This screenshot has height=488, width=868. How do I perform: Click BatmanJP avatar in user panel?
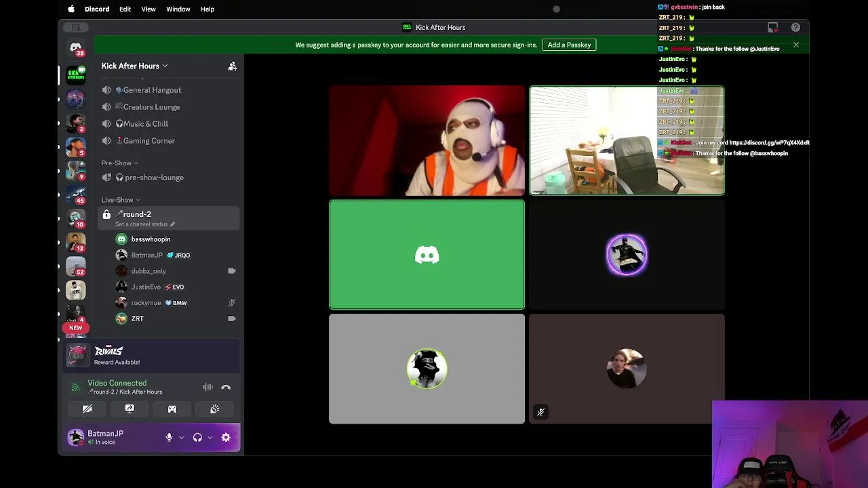point(75,437)
